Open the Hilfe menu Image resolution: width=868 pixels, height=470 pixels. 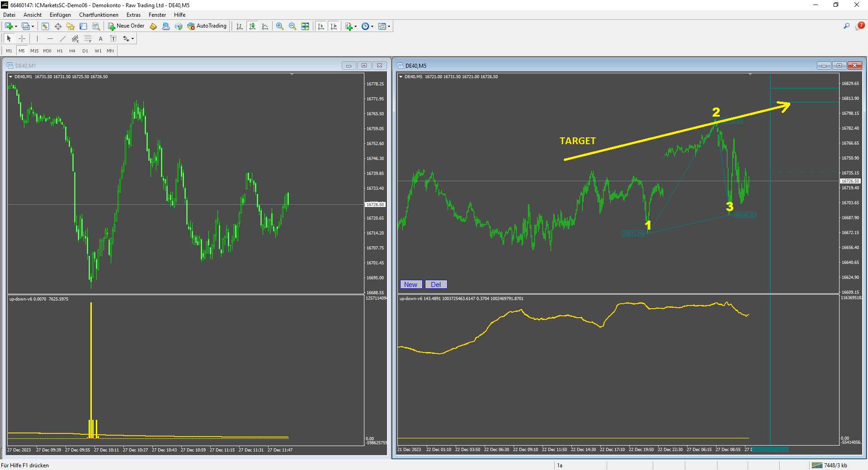(180, 15)
